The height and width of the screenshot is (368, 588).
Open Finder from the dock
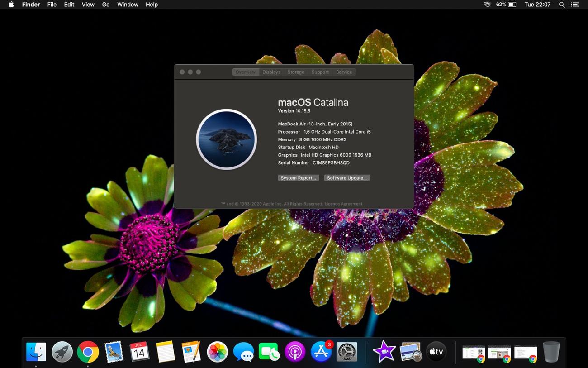tap(36, 352)
